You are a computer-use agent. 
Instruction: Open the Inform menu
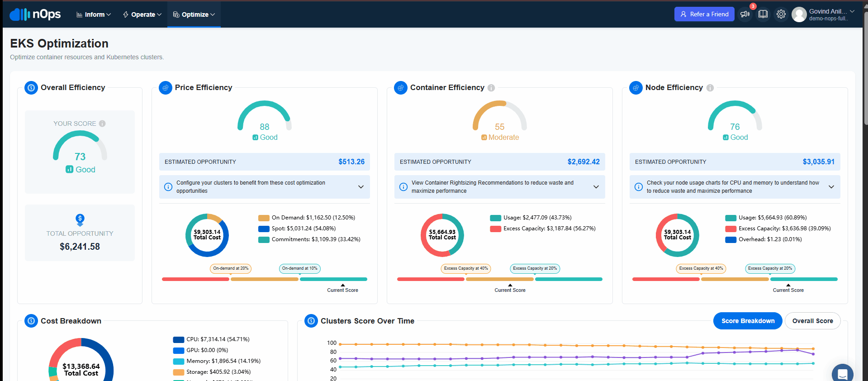[94, 14]
